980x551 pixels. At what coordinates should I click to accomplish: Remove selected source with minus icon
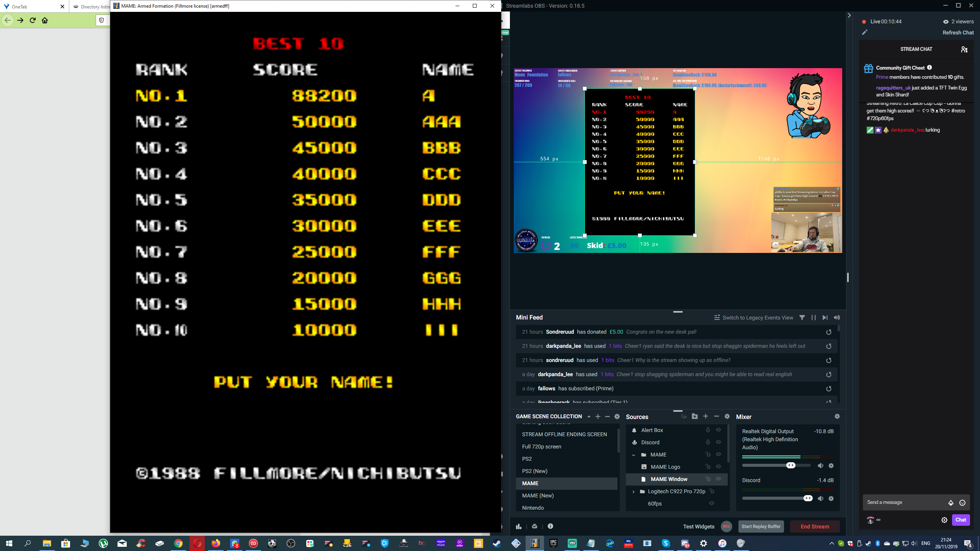coord(716,416)
